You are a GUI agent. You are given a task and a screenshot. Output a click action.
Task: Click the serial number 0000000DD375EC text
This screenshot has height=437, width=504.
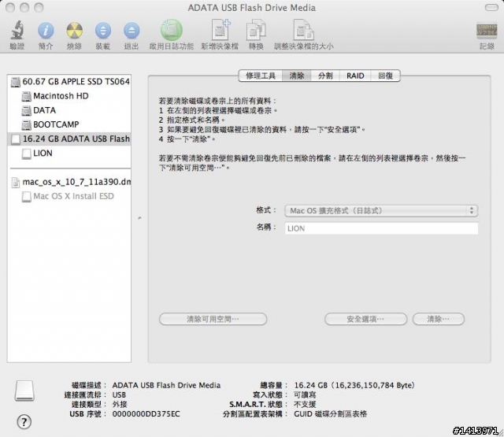tap(146, 414)
